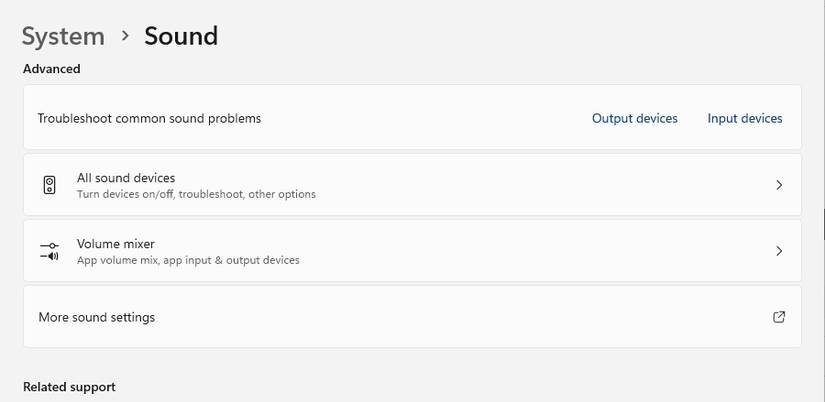Click empty middle area of Troubleshoot card
Image resolution: width=825 pixels, height=402 pixels.
420,118
